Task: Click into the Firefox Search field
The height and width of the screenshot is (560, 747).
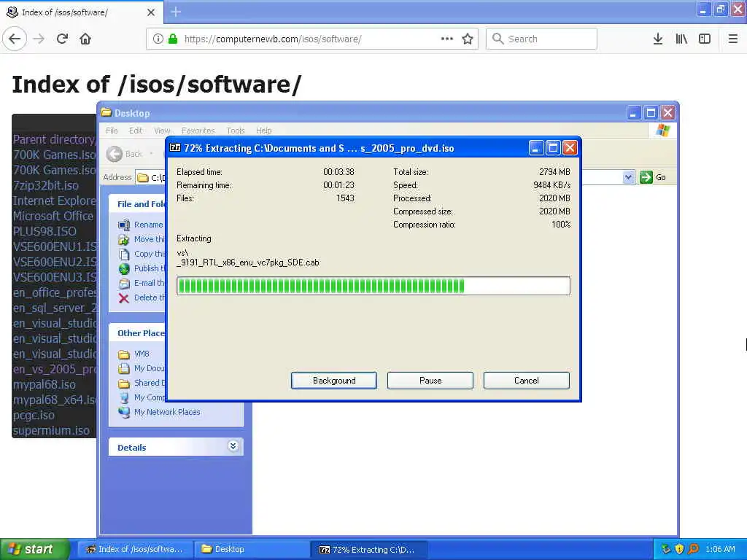Action: click(x=541, y=39)
